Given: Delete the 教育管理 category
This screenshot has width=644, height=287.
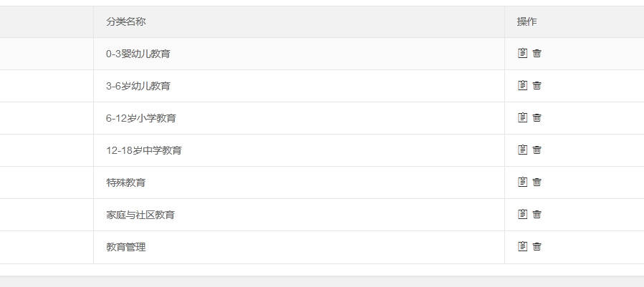Looking at the screenshot, I should tap(537, 246).
